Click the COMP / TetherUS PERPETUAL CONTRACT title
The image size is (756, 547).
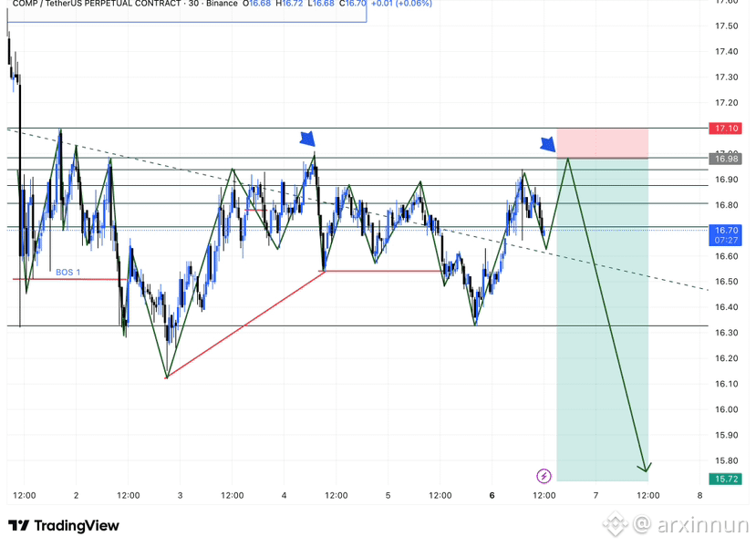click(96, 4)
